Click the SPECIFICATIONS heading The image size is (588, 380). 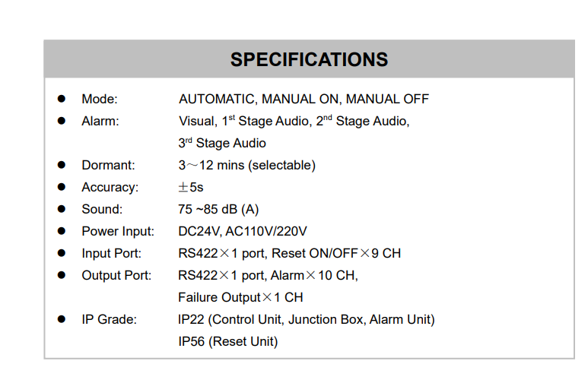tap(309, 60)
